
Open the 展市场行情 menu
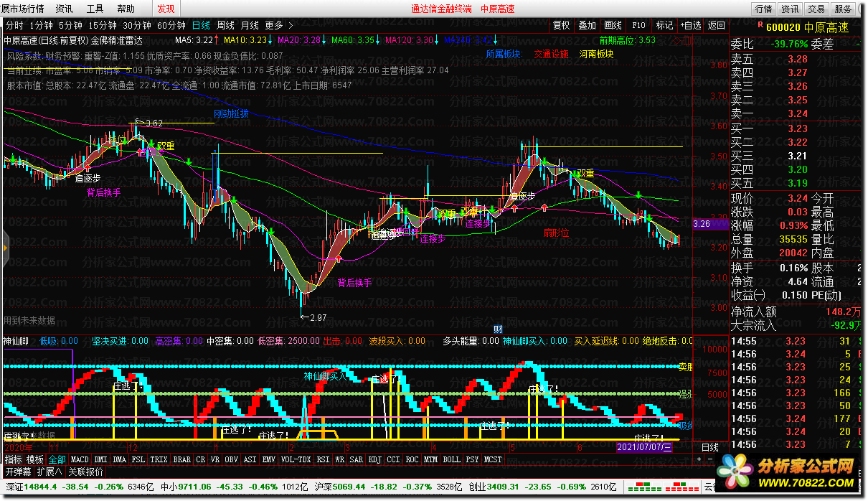click(x=23, y=9)
